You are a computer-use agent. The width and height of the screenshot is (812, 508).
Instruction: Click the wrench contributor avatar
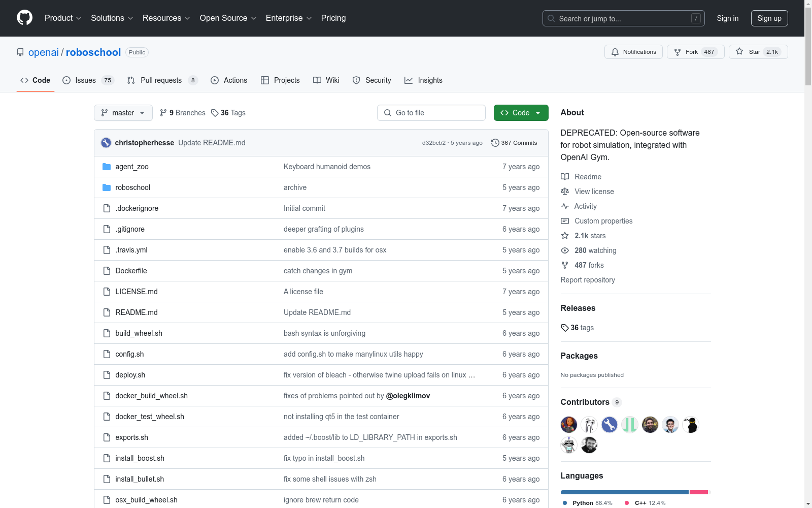[x=610, y=425]
